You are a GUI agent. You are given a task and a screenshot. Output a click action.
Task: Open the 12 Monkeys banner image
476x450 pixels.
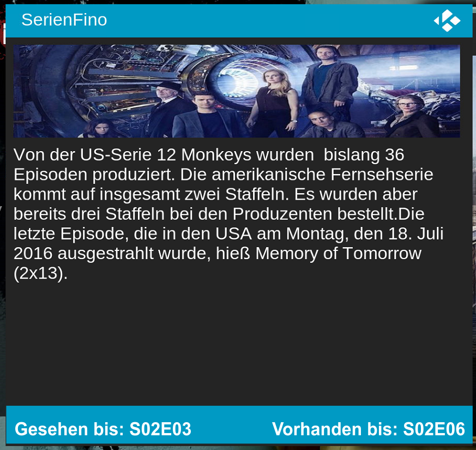(x=237, y=91)
